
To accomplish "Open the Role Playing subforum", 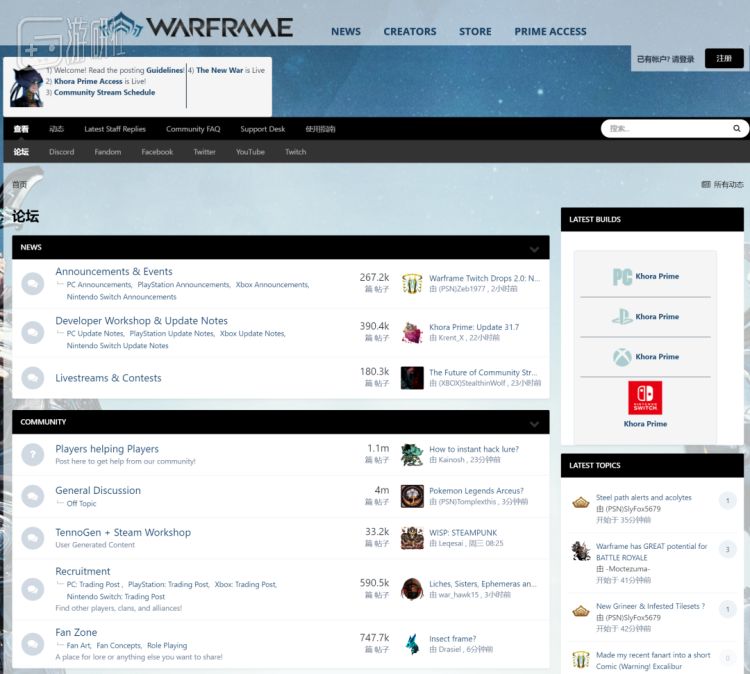I will [x=167, y=645].
